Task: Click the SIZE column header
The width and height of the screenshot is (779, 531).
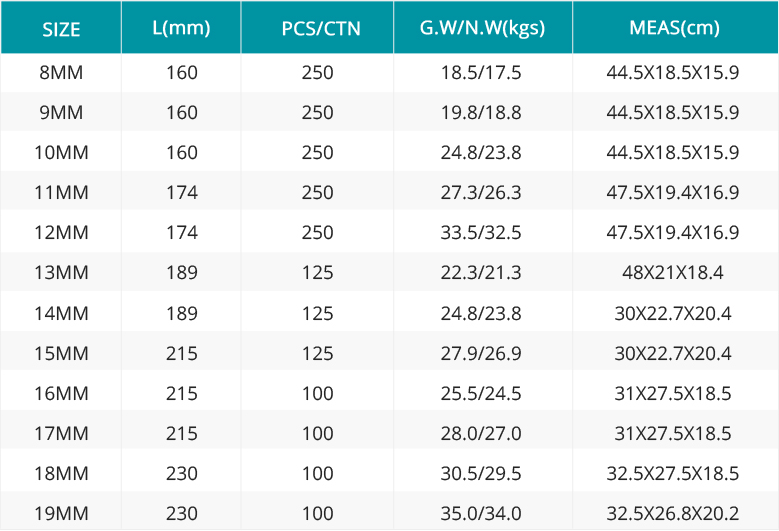Action: tap(61, 27)
